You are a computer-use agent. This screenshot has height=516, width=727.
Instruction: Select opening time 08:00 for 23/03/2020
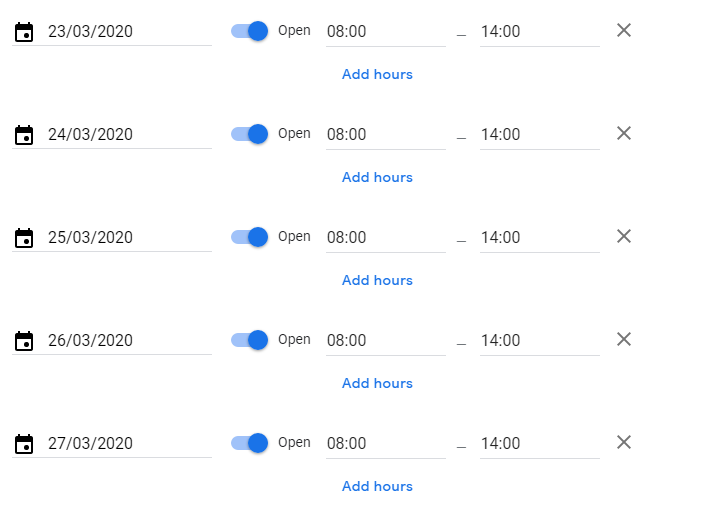(x=386, y=32)
